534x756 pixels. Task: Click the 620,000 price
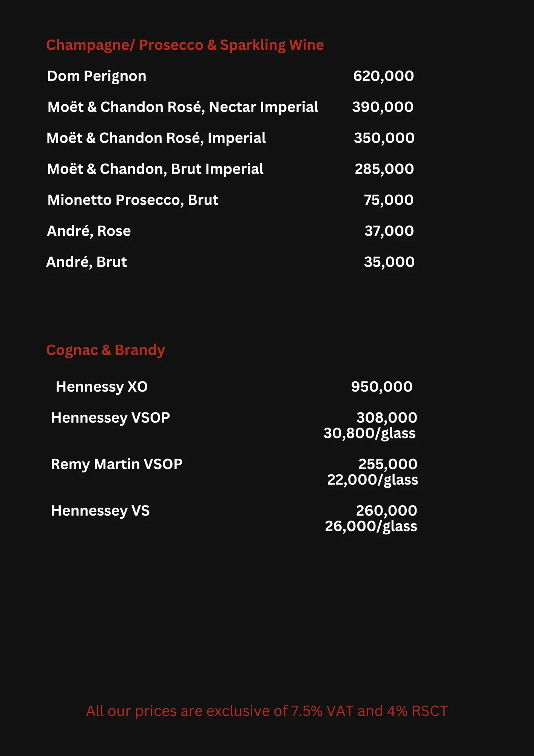(x=384, y=76)
